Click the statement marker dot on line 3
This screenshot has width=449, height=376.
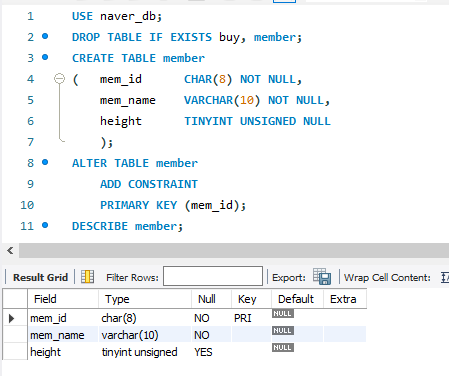pos(45,57)
